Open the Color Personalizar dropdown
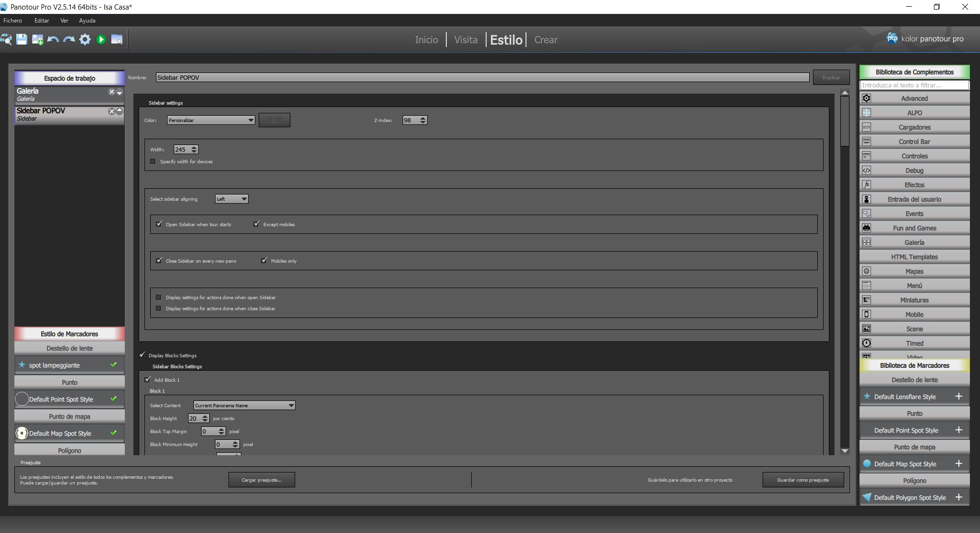 click(x=211, y=120)
